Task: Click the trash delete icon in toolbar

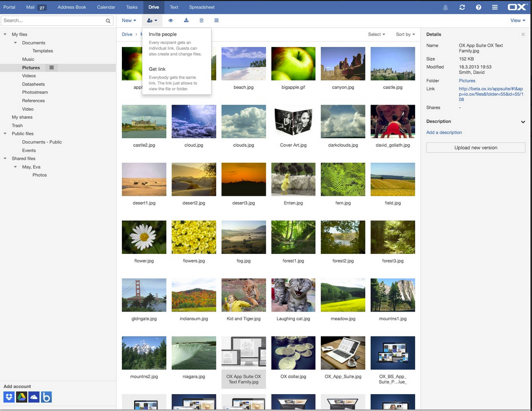Action: [201, 20]
